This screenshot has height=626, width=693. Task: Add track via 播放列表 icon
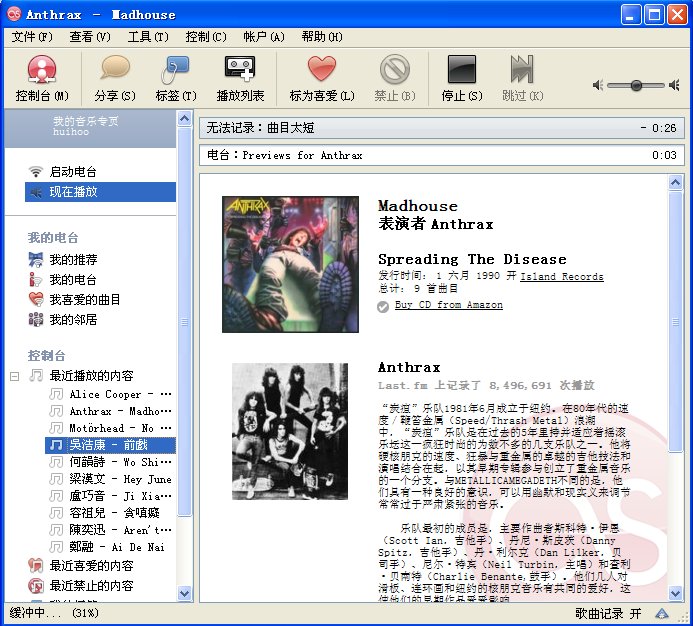click(240, 78)
